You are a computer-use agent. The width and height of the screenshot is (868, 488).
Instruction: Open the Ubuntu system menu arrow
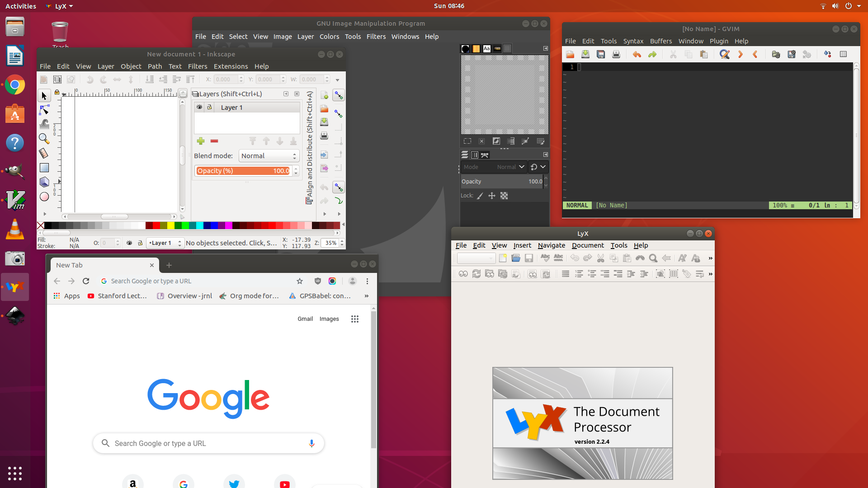click(859, 6)
